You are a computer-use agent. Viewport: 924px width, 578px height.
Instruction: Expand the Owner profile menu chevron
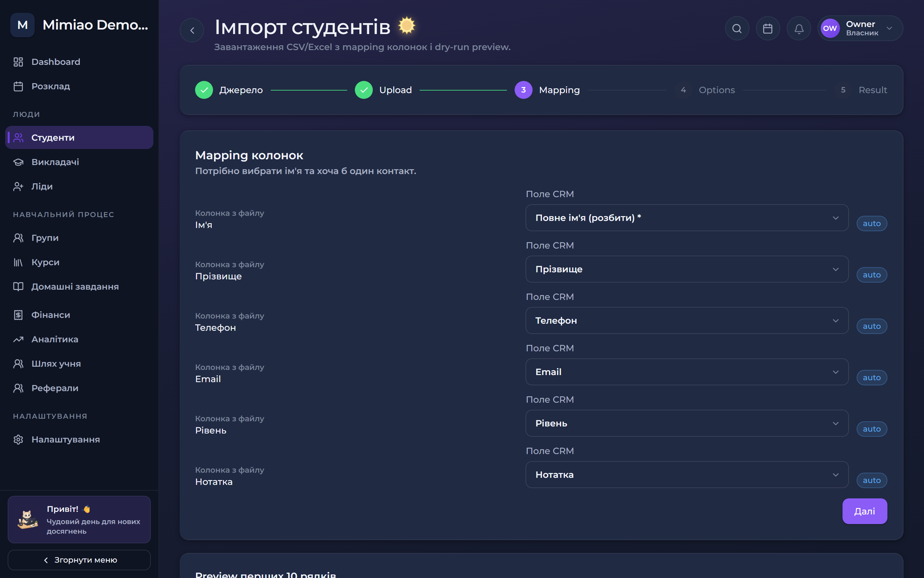click(889, 28)
